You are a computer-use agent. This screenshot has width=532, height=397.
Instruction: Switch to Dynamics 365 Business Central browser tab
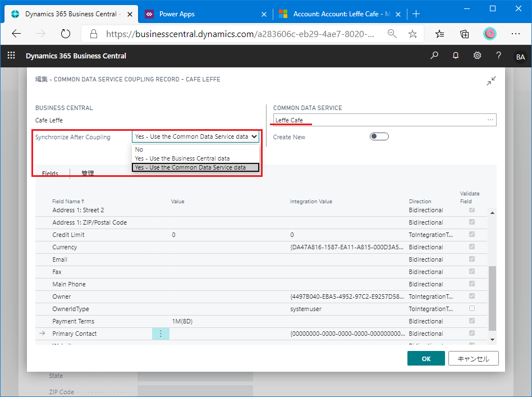(71, 14)
